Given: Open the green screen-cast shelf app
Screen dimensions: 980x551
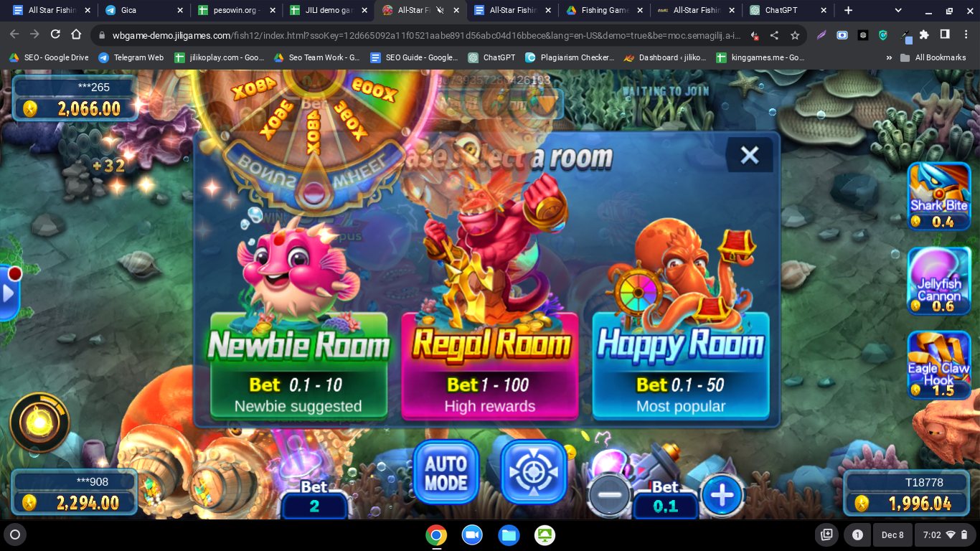Looking at the screenshot, I should pyautogui.click(x=545, y=535).
